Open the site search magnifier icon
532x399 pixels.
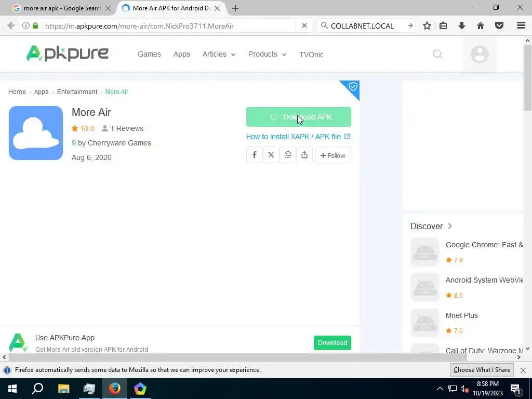(x=437, y=54)
